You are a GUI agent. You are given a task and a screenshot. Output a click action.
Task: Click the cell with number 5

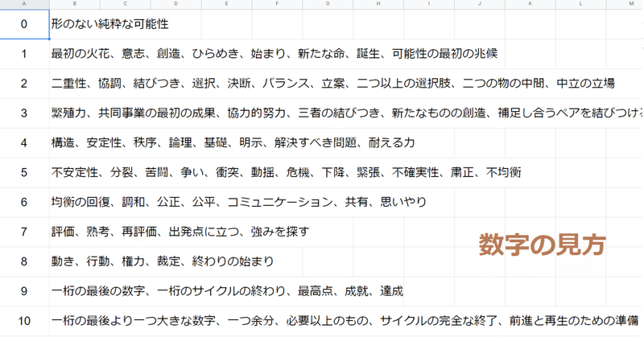[x=24, y=172]
